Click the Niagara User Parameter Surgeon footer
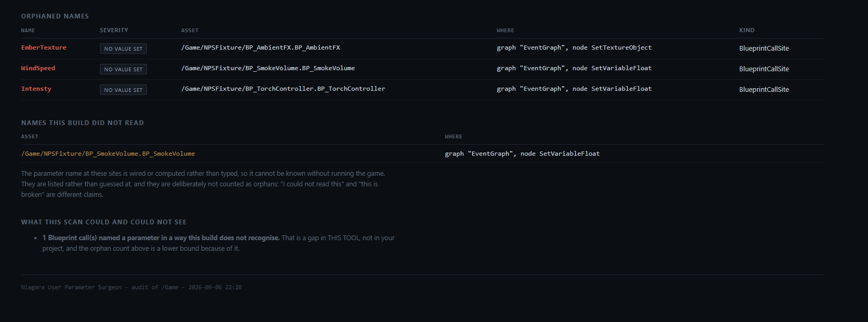The width and height of the screenshot is (868, 322). (x=132, y=287)
